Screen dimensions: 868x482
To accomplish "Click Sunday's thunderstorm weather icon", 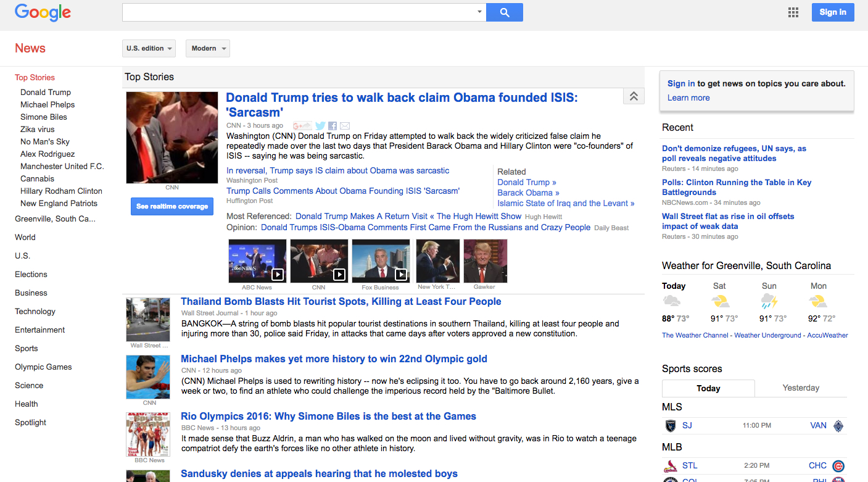I will click(x=769, y=301).
